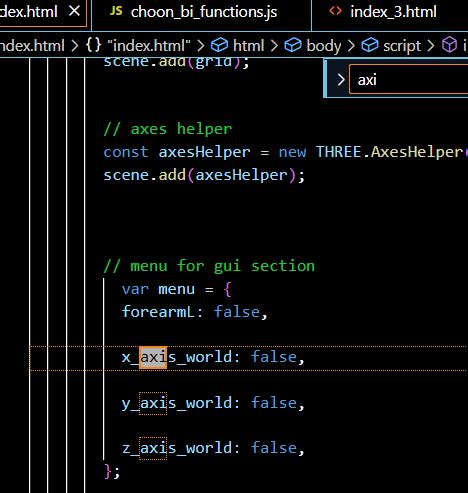Focus the find input containing axi

(x=408, y=80)
